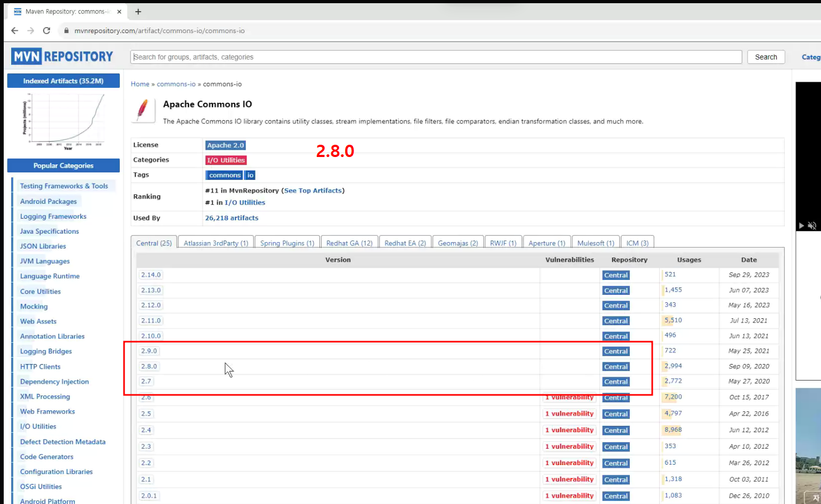Open the JSON Libraries category
821x504 pixels.
pos(43,246)
